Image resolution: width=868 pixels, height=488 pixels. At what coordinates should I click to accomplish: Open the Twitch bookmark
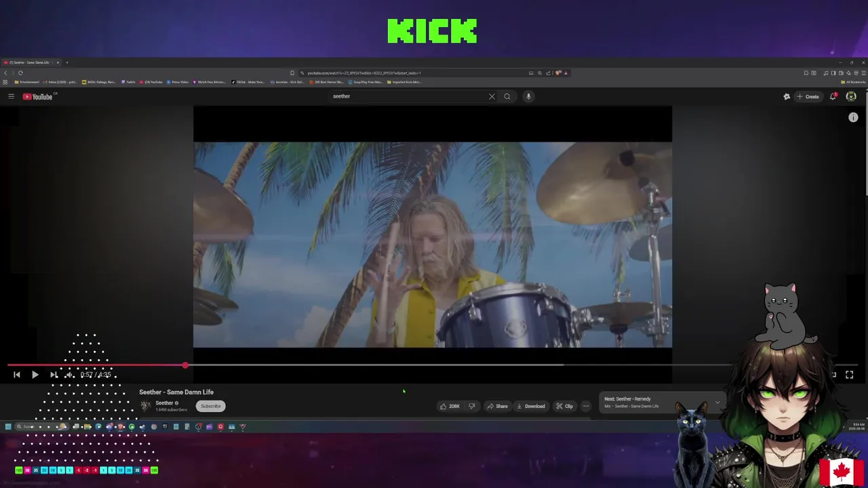(x=129, y=82)
